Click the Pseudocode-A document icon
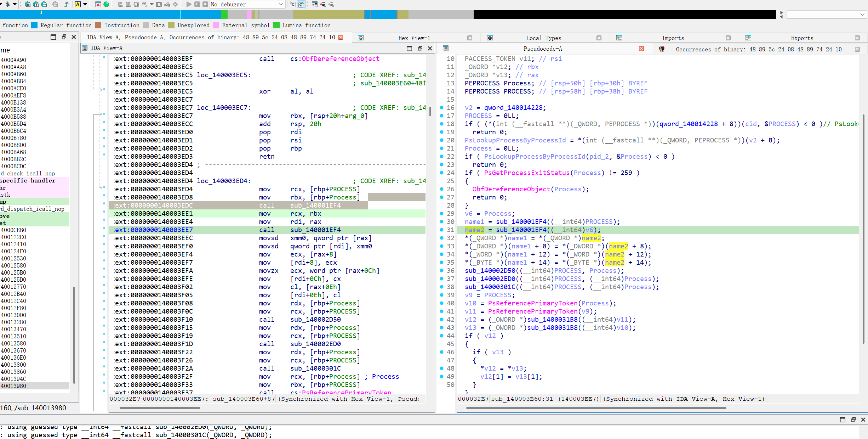The height and width of the screenshot is (439, 868). coord(446,49)
